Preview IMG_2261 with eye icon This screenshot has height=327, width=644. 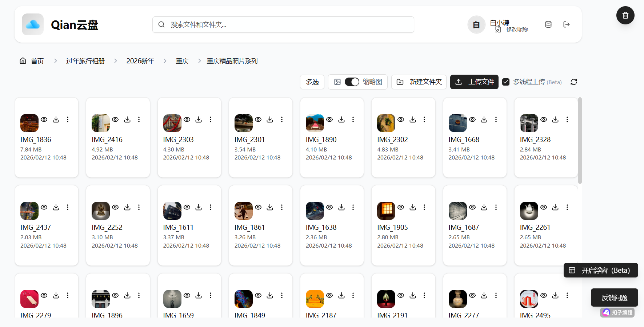(x=544, y=207)
